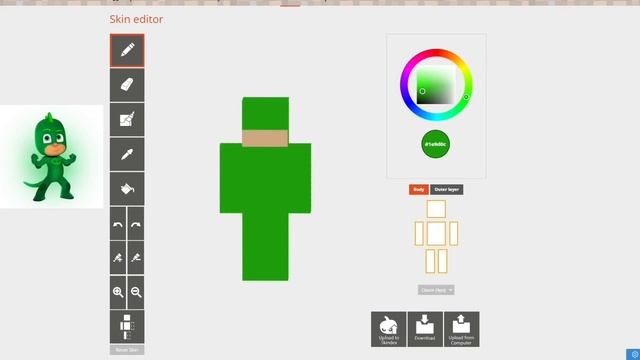This screenshot has height=360, width=640.
Task: Redo the last action
Action: (x=136, y=224)
